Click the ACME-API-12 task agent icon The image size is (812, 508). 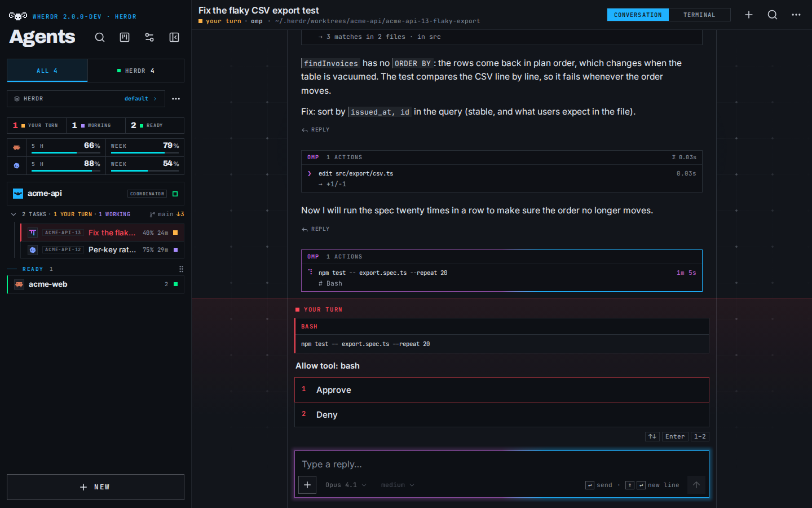pos(33,249)
